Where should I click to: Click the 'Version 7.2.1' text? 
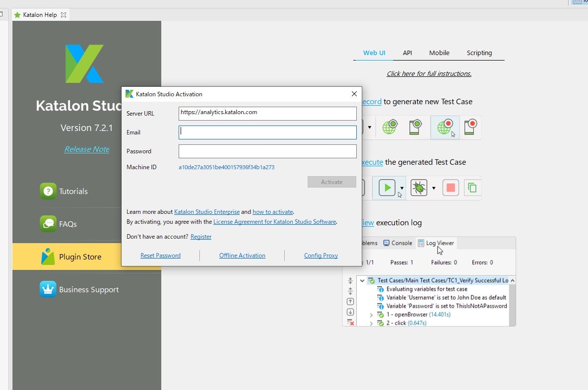pyautogui.click(x=87, y=128)
